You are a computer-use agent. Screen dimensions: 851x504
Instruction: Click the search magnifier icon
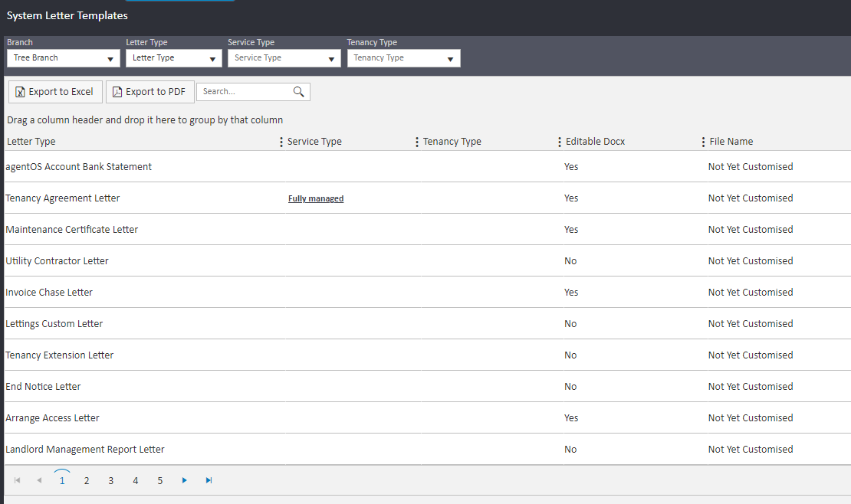[x=298, y=92]
